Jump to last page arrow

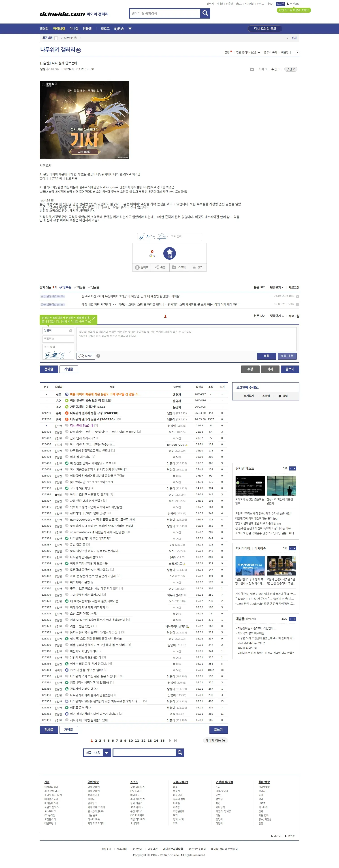pyautogui.click(x=175, y=740)
